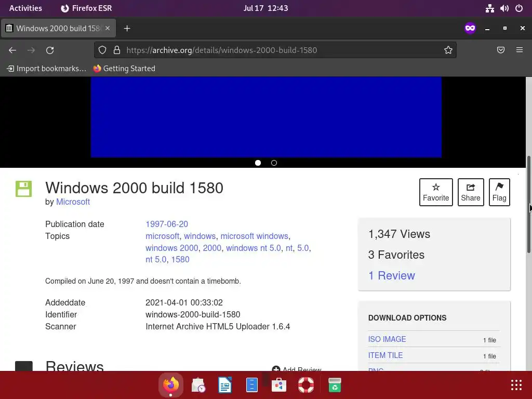Download the ISO IMAGE option
Viewport: 532px width, 399px height.
[387, 339]
